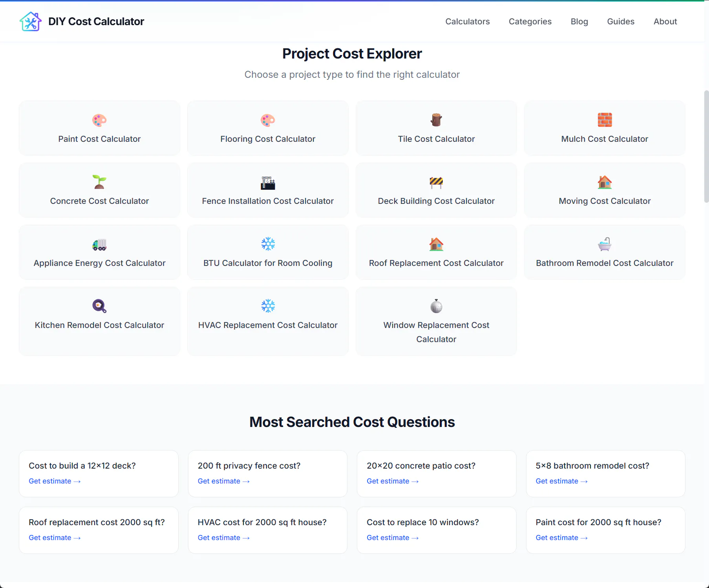
Task: Click the seedling icon on Concrete Cost Calculator
Action: coord(99,182)
